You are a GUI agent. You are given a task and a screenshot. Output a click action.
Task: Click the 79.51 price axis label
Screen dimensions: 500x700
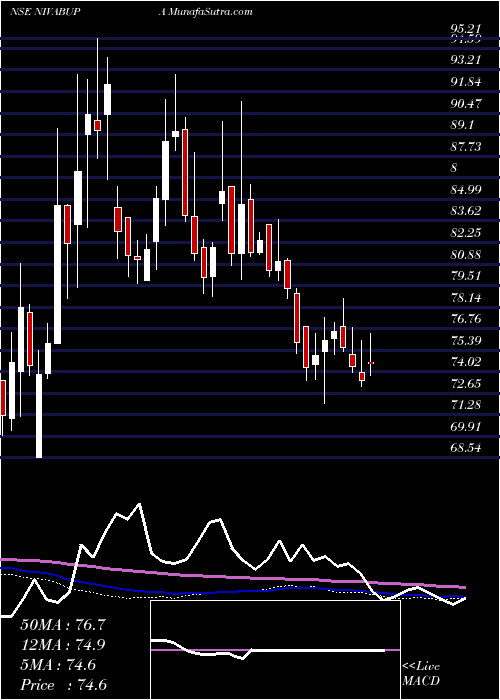pyautogui.click(x=466, y=276)
